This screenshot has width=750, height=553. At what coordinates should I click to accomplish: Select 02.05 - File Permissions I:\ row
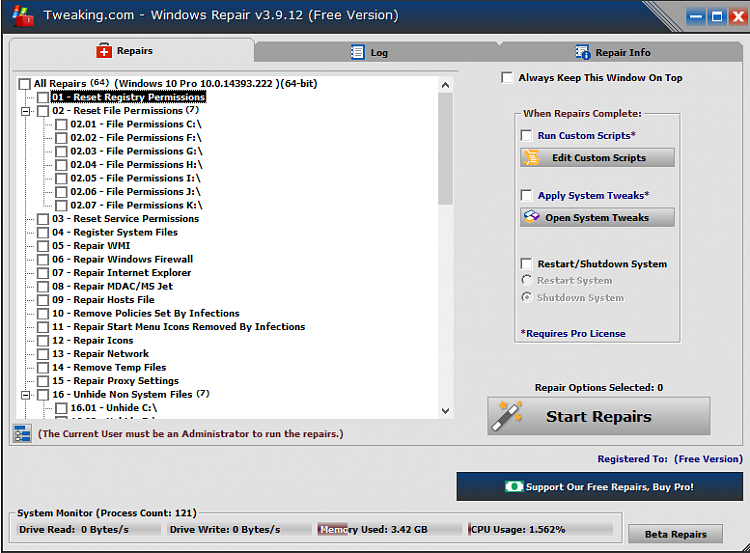click(135, 178)
